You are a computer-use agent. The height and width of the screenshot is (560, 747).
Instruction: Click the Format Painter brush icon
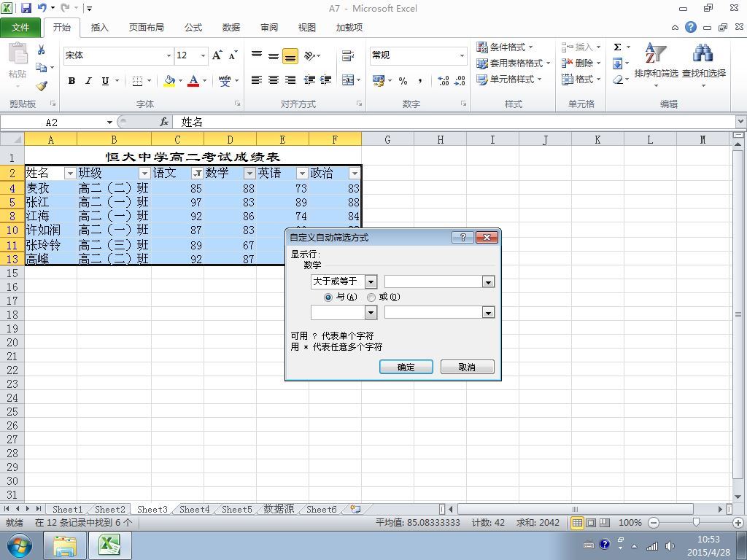click(x=42, y=86)
